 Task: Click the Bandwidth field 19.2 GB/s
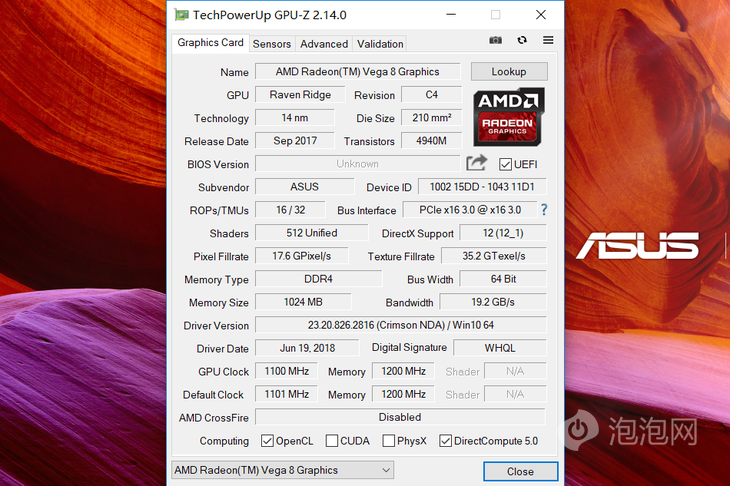pyautogui.click(x=493, y=302)
